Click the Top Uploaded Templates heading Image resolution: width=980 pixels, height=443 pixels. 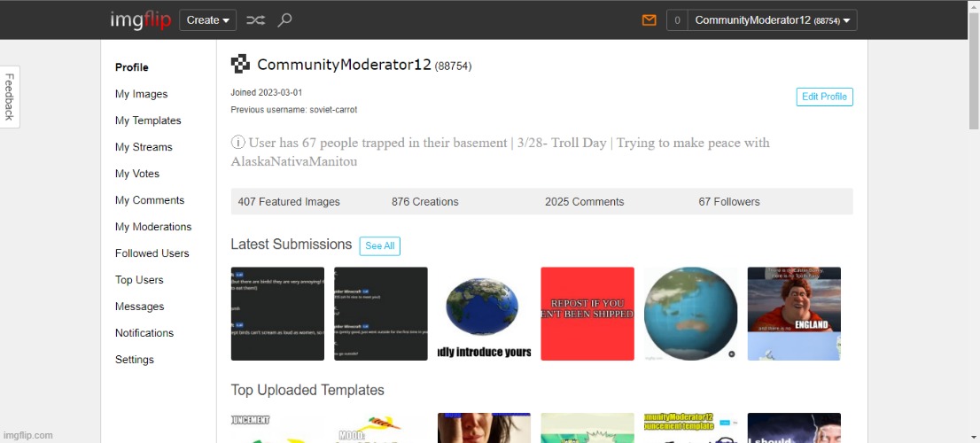tap(307, 390)
